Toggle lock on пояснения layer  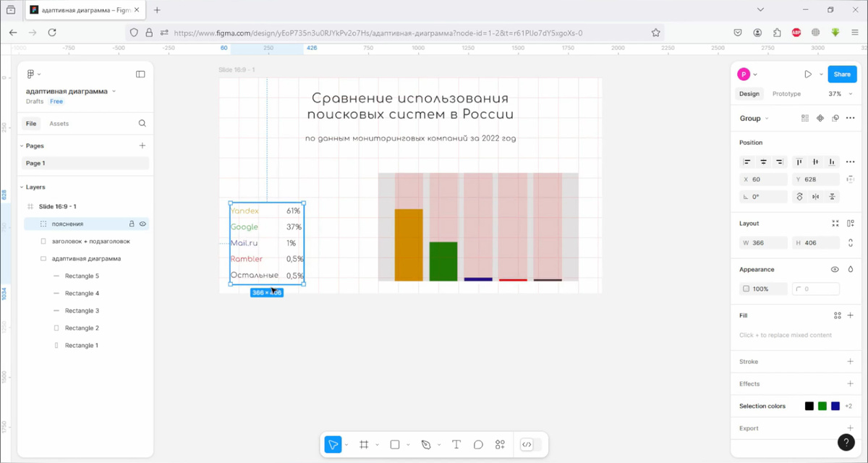132,224
